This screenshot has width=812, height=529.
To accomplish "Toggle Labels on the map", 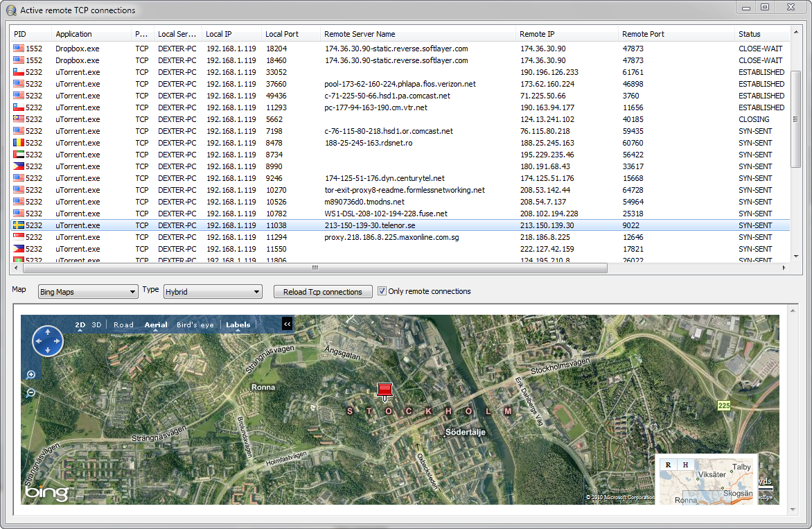I will (x=238, y=324).
